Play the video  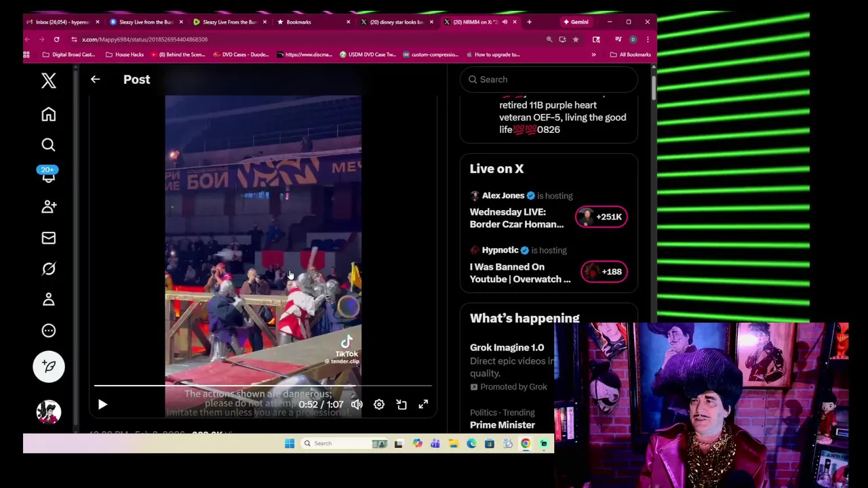tap(102, 405)
